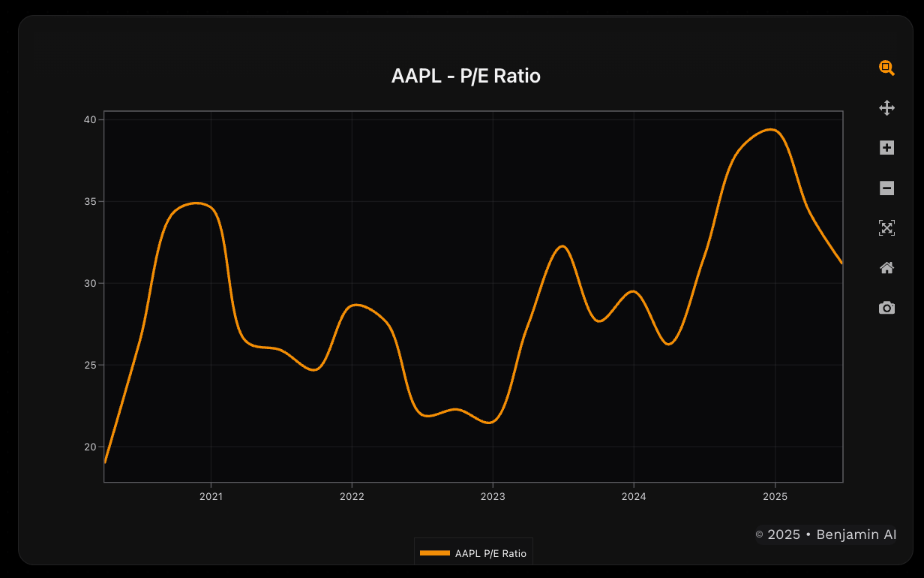Viewport: 924px width, 578px height.
Task: Click the 35 y-axis tick label
Action: pos(90,201)
